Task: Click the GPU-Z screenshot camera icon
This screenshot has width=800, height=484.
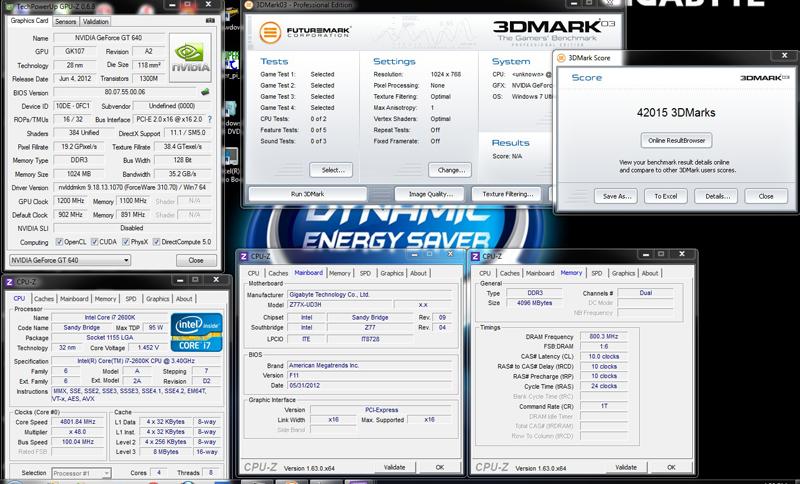Action: [x=210, y=21]
